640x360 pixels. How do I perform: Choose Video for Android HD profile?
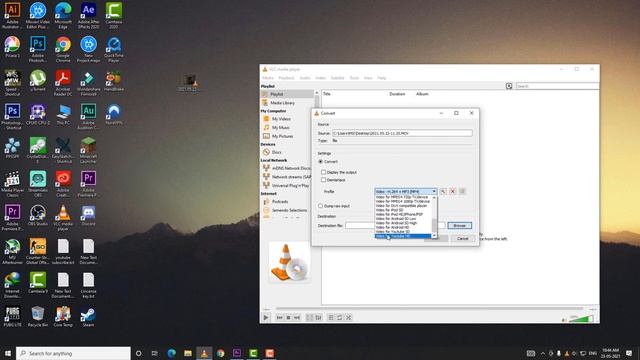403,227
